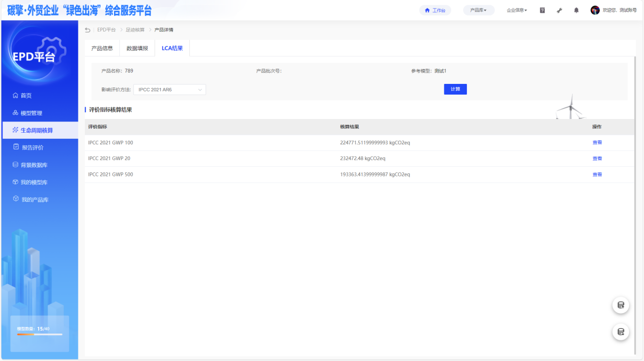Click the 模型数量 progress bar

click(x=40, y=334)
